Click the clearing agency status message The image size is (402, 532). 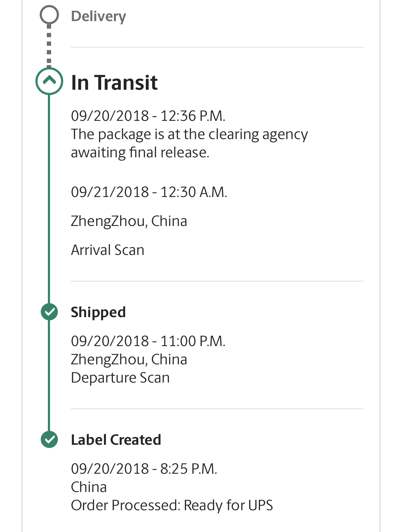coord(189,143)
